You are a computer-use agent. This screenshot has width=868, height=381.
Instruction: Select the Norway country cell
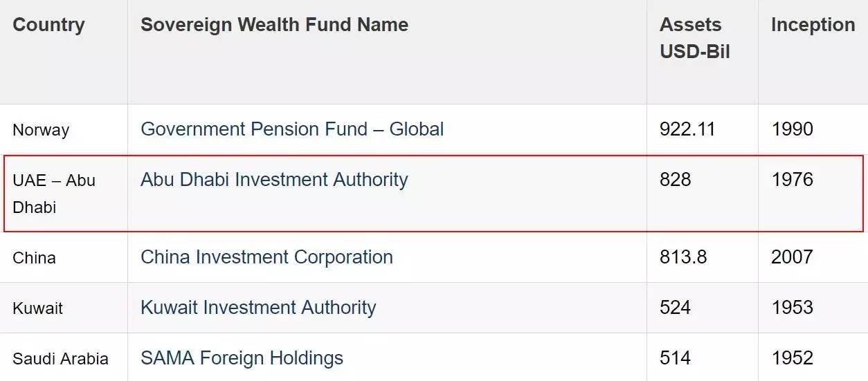coord(41,130)
